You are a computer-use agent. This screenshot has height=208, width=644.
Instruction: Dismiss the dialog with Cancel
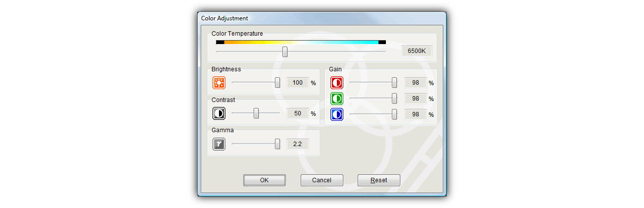[322, 180]
